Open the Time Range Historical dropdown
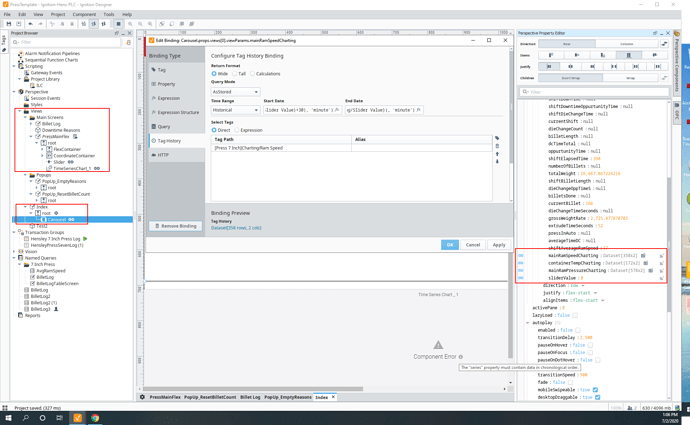Screen dimensions: 690x425 pyautogui.click(x=235, y=110)
